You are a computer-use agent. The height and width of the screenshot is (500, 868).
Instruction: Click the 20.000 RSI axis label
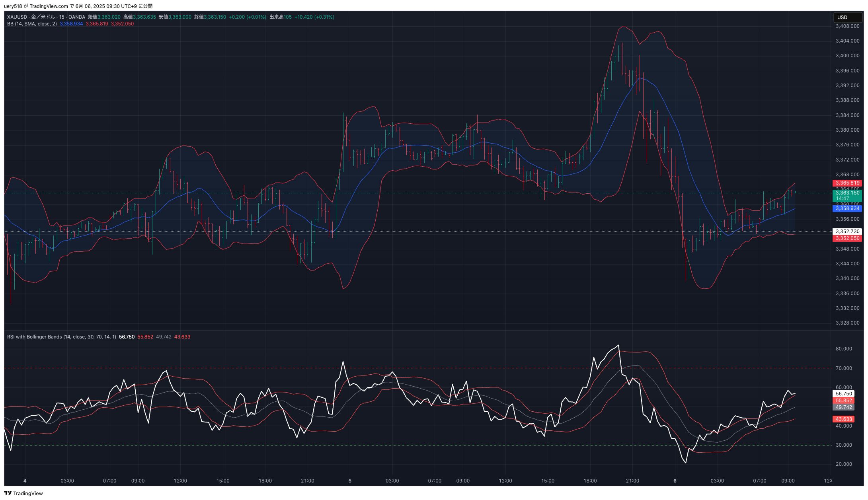[x=844, y=464]
